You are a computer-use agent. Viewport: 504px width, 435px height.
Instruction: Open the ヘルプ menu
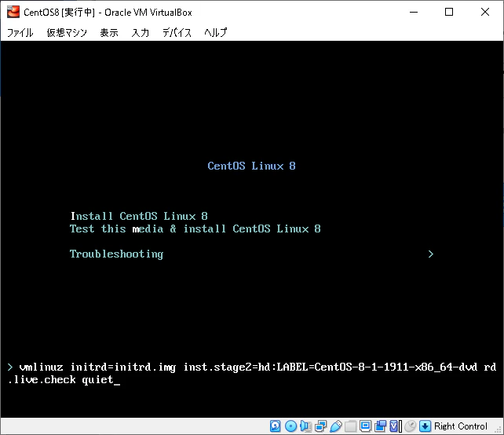point(215,32)
